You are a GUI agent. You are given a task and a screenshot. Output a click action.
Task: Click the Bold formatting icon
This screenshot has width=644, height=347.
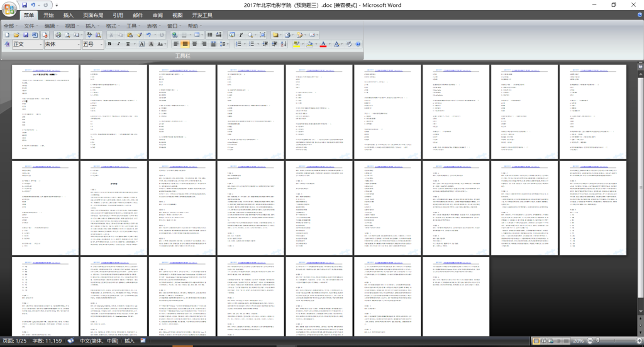pos(109,45)
